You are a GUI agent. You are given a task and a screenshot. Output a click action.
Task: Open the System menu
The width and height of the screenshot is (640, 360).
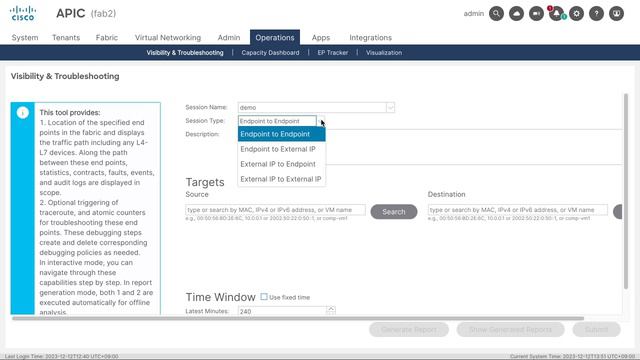click(x=25, y=38)
